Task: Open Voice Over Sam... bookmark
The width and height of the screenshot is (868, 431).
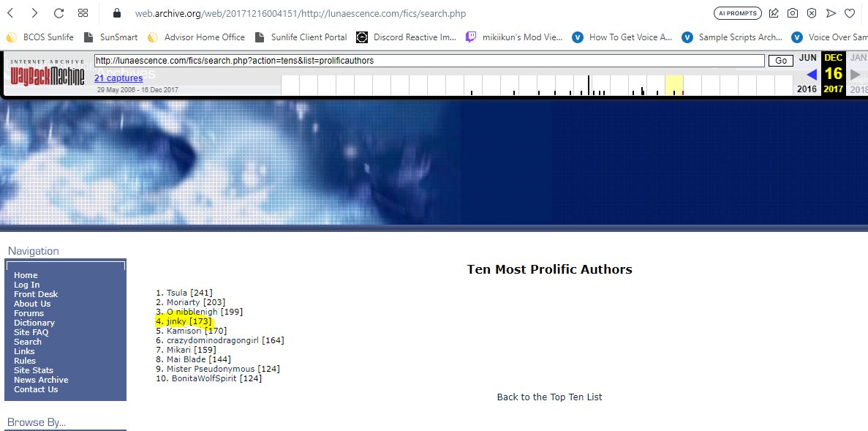Action: [829, 37]
